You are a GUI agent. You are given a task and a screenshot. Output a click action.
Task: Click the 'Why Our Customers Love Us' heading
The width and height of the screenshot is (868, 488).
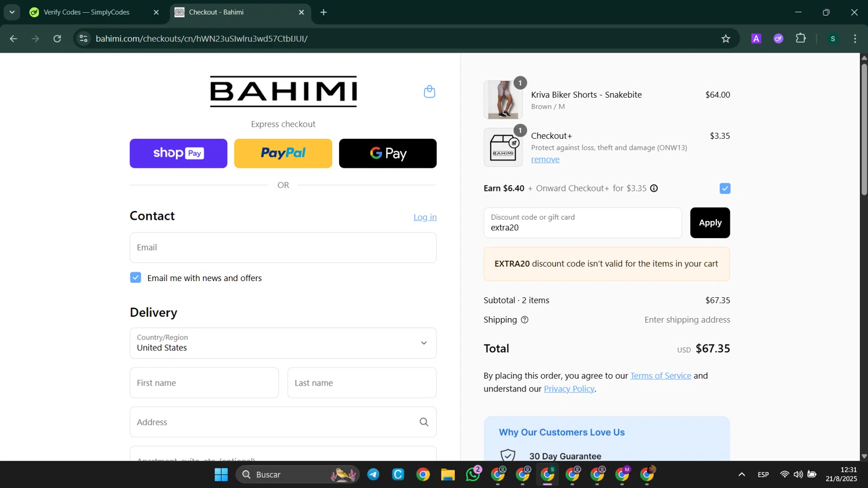click(562, 432)
